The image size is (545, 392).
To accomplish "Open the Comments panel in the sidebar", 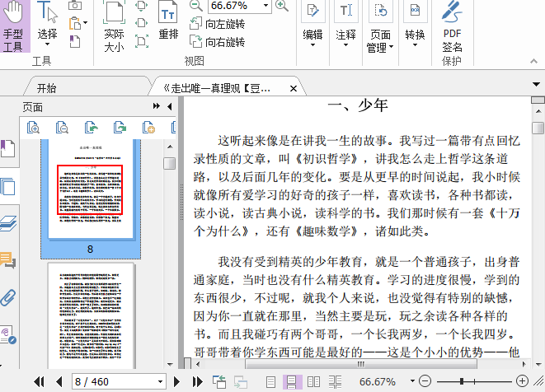I will (x=7, y=259).
